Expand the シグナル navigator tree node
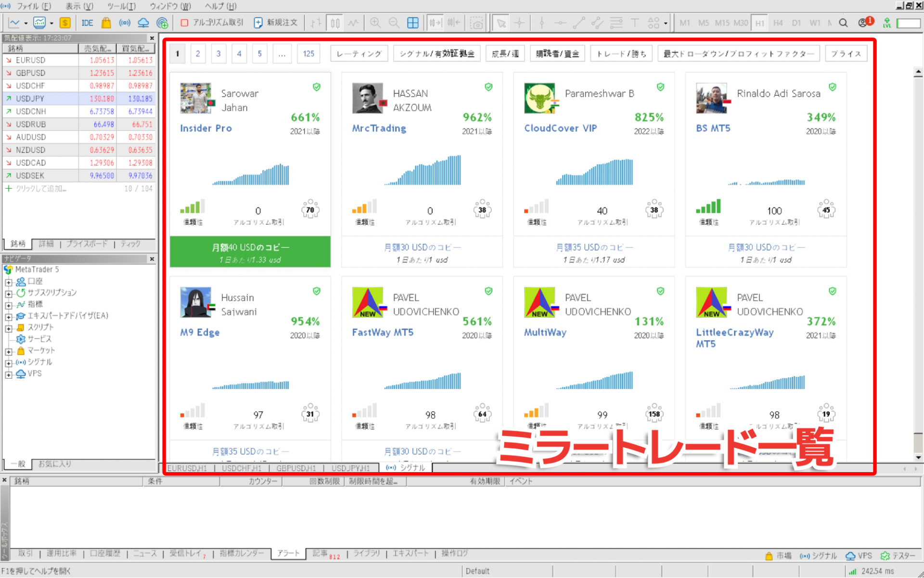 tap(9, 363)
